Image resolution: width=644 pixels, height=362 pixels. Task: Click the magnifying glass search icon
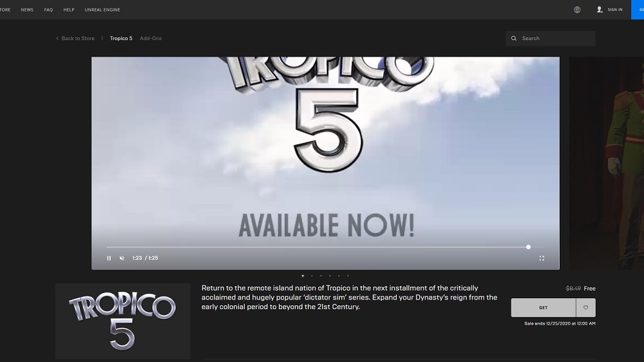(514, 39)
